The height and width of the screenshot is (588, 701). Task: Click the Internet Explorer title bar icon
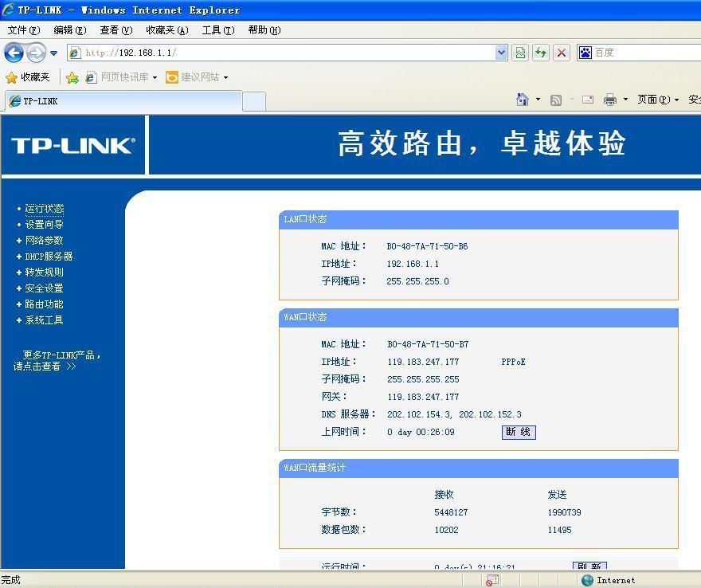pyautogui.click(x=8, y=10)
